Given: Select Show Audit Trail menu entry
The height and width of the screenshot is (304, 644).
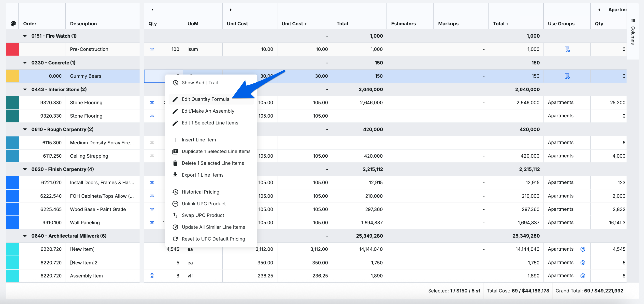Looking at the screenshot, I should [x=200, y=83].
